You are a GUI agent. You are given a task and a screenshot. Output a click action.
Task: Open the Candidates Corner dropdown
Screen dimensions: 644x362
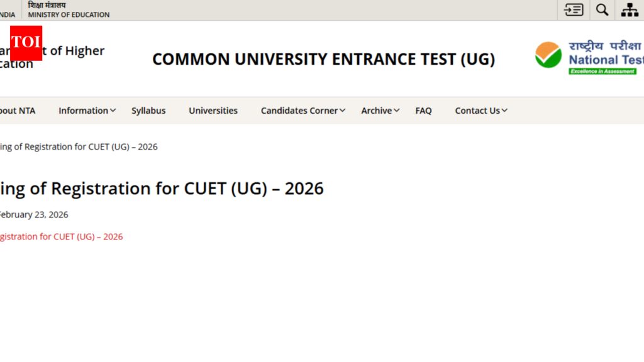[299, 110]
